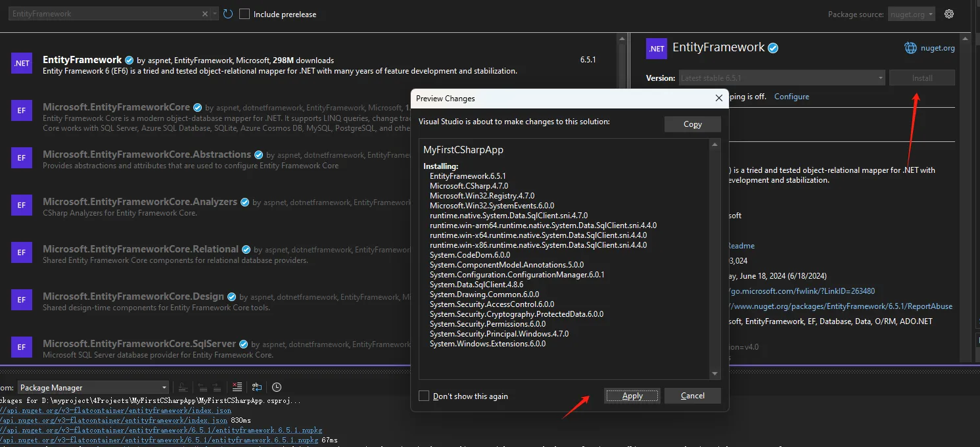Go to the previous message in output
Image resolution: width=980 pixels, height=447 pixels.
202,387
